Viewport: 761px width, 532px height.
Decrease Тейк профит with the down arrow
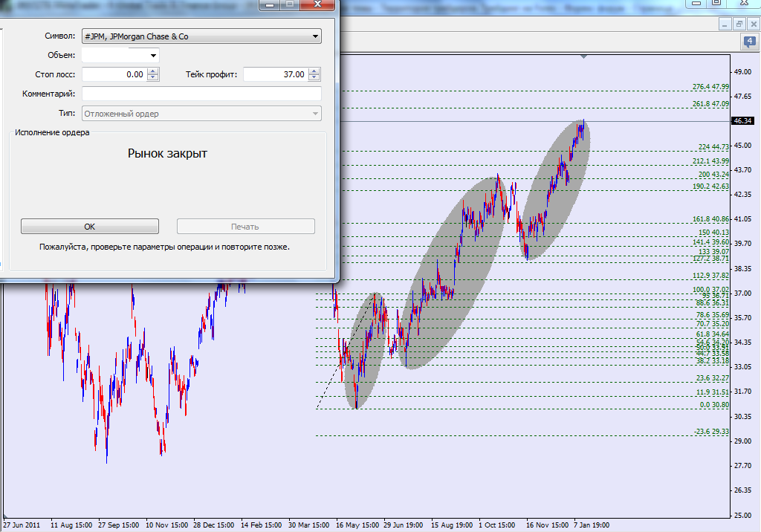(x=314, y=78)
